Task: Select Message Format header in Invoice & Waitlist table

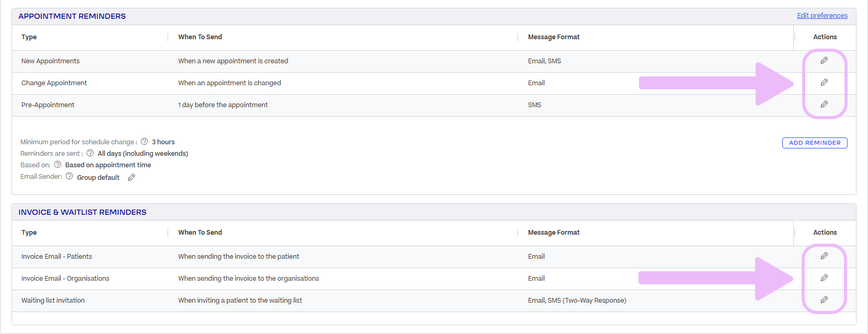Action: [554, 233]
